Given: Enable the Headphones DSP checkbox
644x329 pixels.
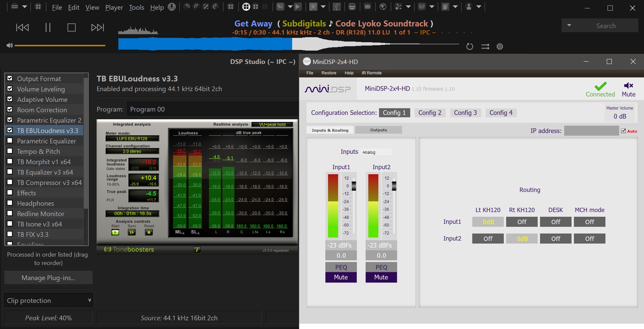Looking at the screenshot, I should (10, 203).
